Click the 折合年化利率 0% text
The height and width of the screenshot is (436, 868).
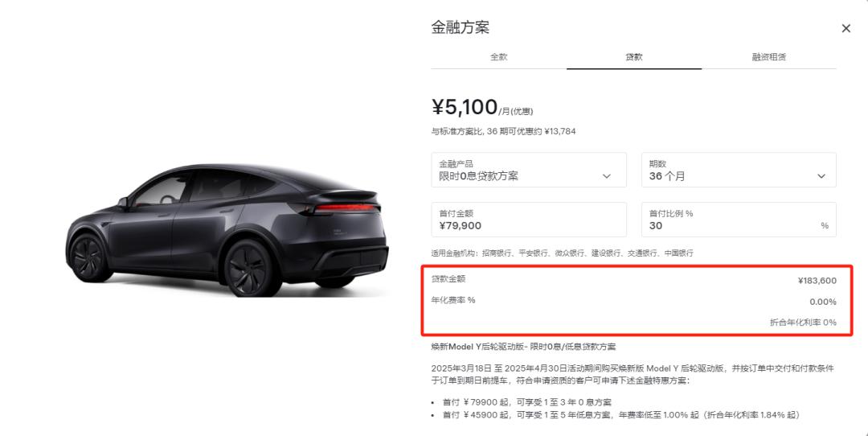(803, 323)
